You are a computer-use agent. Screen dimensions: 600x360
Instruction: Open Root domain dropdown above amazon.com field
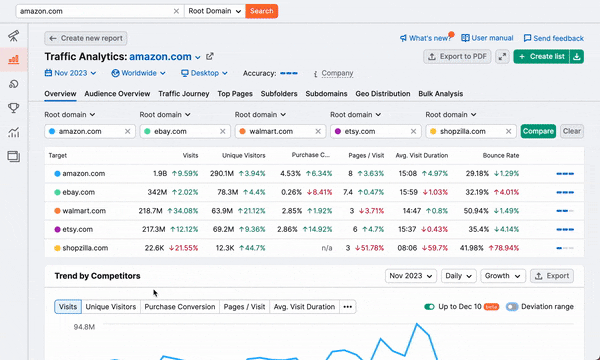point(70,114)
